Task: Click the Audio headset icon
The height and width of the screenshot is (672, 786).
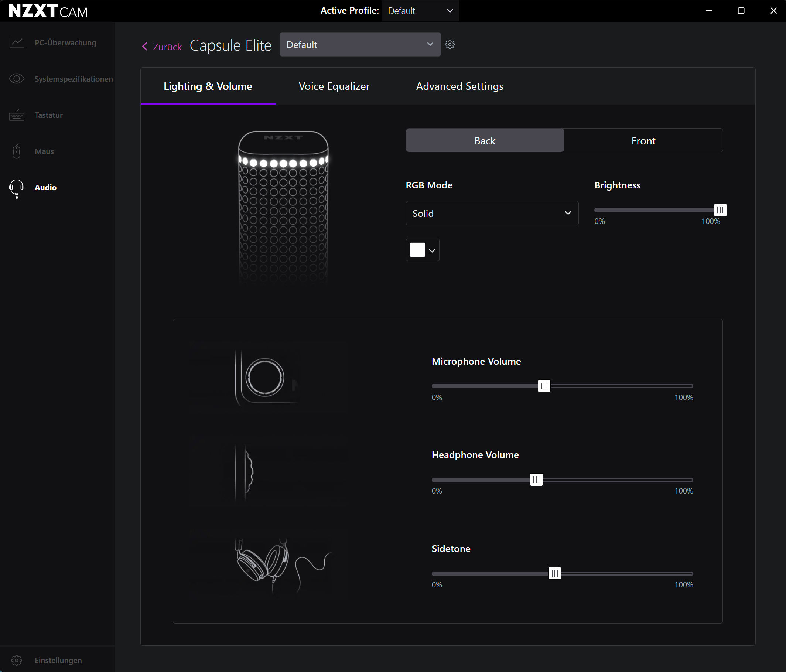Action: click(x=16, y=188)
